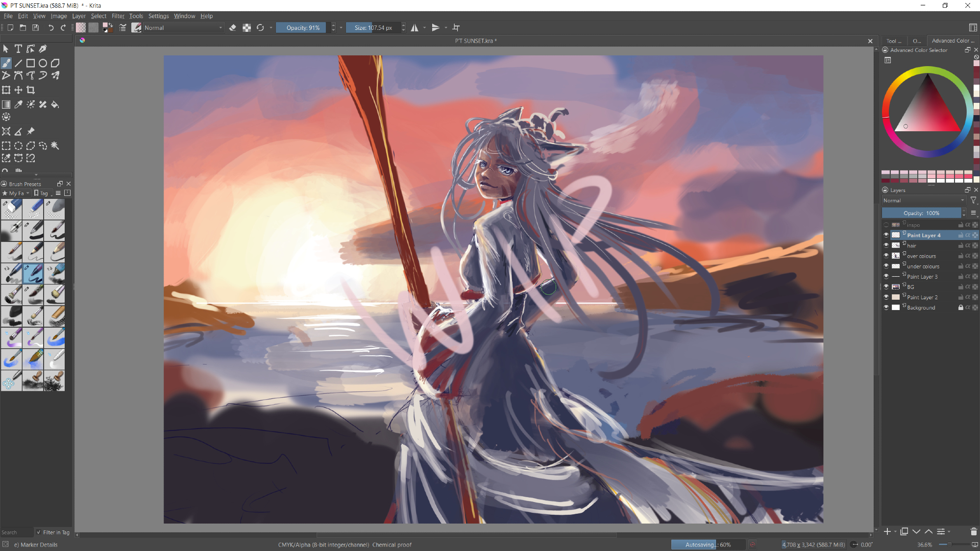
Task: Toggle eraser mode in toolbar
Action: [x=233, y=28]
